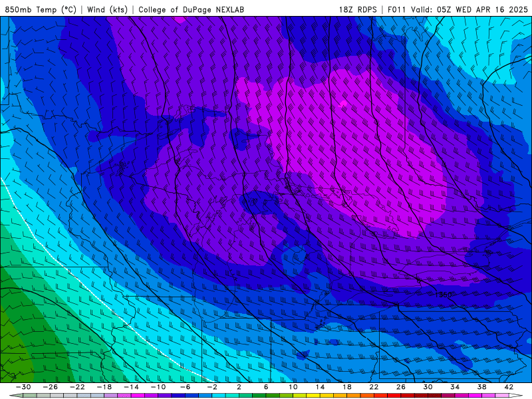The image size is (532, 399).
Task: Click the "18Z RDPS" model run label
Action: coord(358,9)
